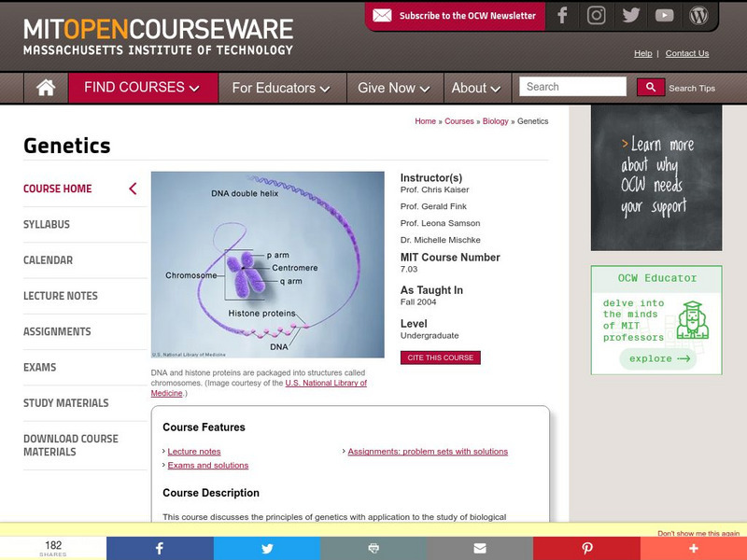The image size is (747, 560).
Task: Open YouTube icon in header
Action: point(664,16)
